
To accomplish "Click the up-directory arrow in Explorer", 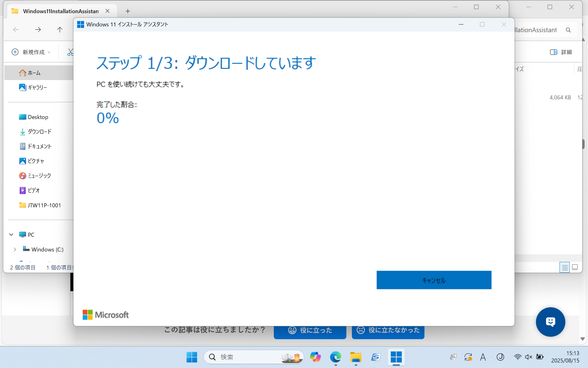I will [x=60, y=30].
